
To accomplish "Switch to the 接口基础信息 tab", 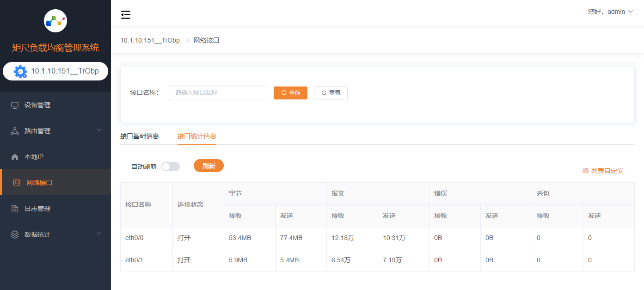I will 140,136.
